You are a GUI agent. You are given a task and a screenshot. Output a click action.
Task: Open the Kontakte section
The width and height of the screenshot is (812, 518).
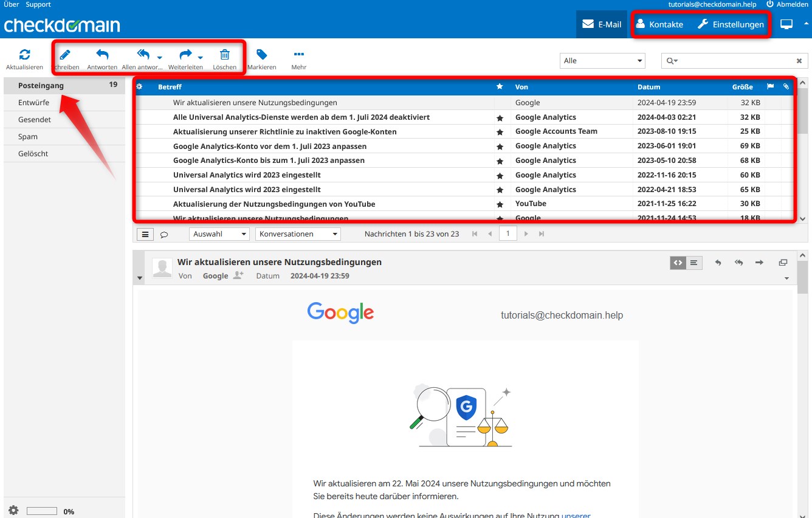[659, 24]
